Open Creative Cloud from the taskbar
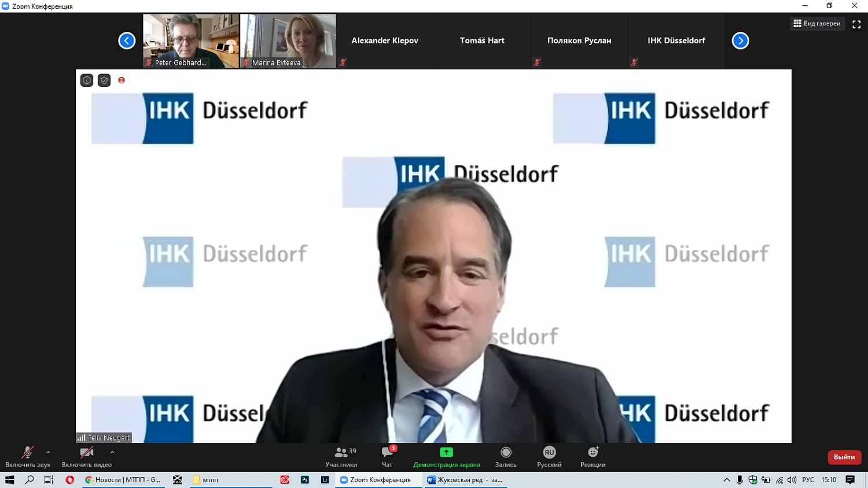 pyautogui.click(x=285, y=480)
